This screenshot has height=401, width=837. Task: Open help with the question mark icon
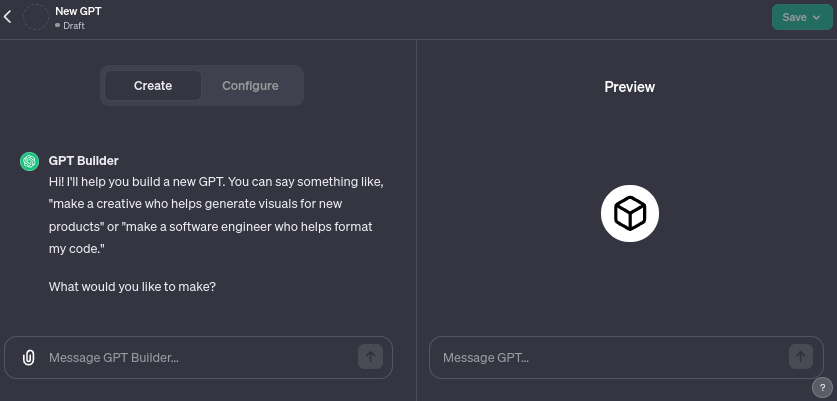pos(821,387)
